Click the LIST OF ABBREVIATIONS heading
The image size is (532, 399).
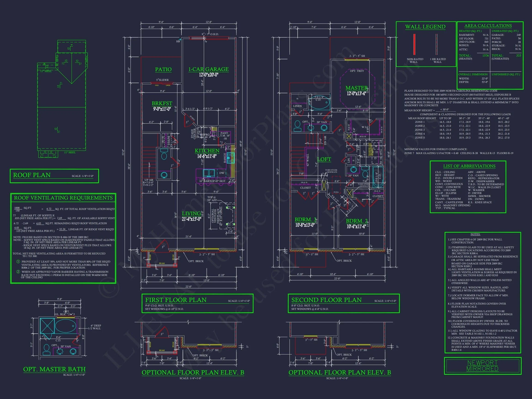(469, 166)
